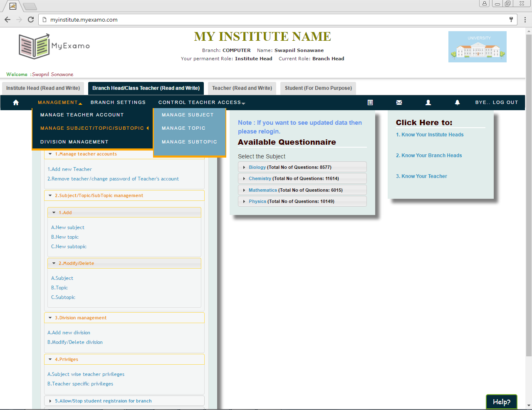
Task: Click 1.Add new Teacher link
Action: click(69, 169)
